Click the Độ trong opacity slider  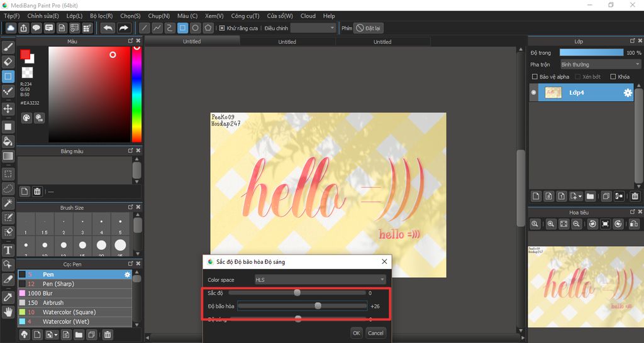coord(591,53)
